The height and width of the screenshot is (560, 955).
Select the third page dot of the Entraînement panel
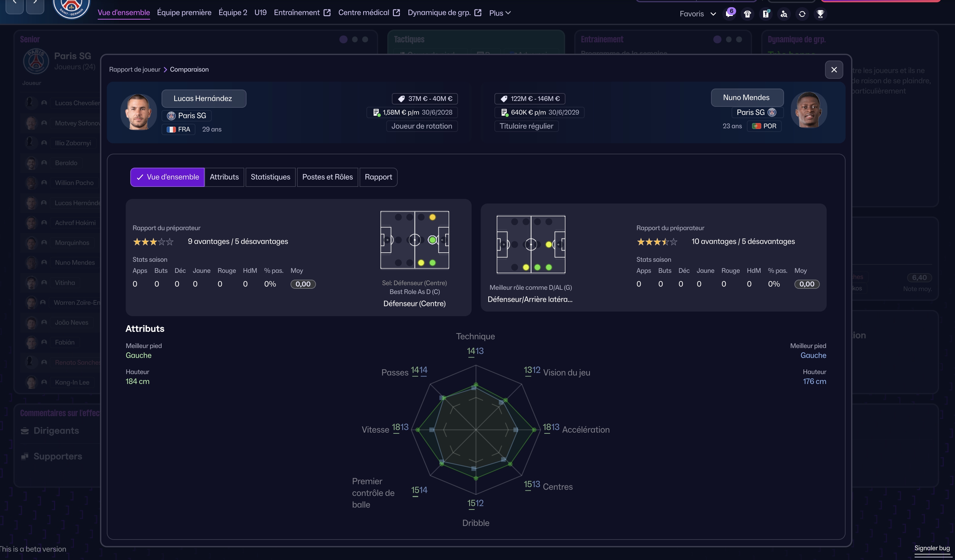[x=739, y=39]
